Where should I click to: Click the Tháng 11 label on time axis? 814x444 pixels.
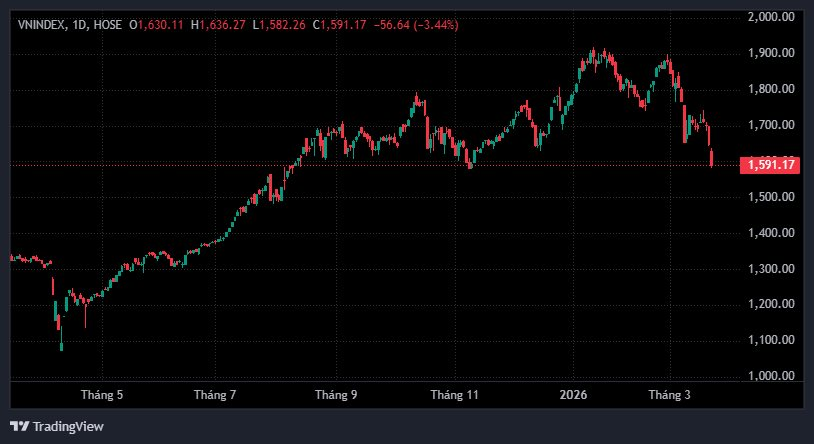pyautogui.click(x=455, y=395)
